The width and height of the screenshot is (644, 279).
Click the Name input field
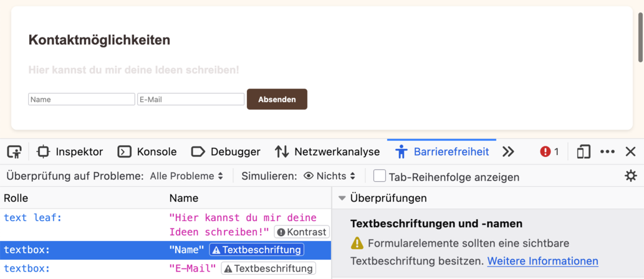tap(82, 99)
